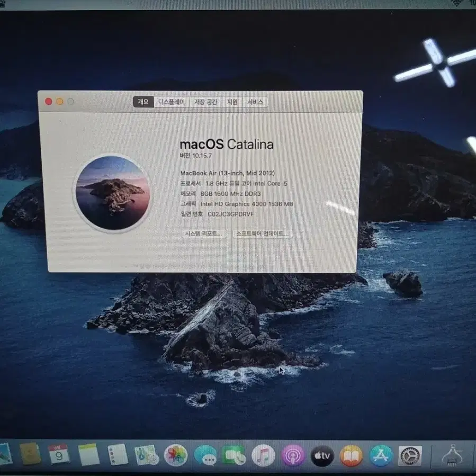Open the Podcasts app in the Dock
Screen dimensions: 476x476
pyautogui.click(x=293, y=455)
